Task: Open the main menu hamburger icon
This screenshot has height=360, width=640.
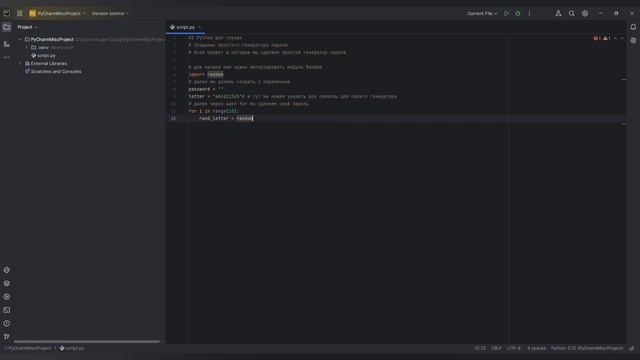Action: [x=20, y=13]
